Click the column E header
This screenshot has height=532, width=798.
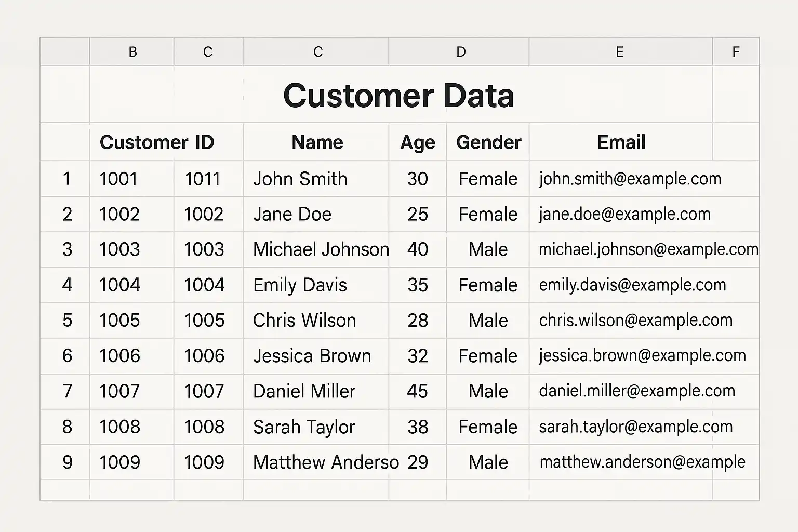click(x=620, y=51)
